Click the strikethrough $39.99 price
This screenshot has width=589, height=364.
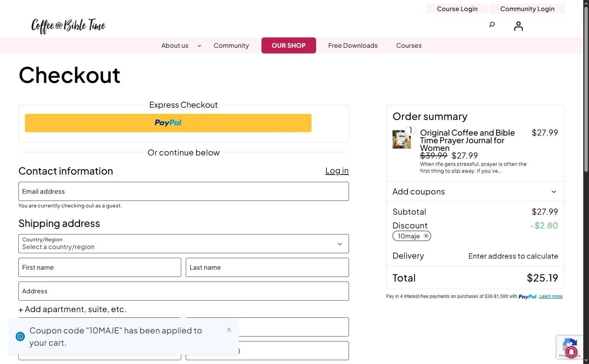pos(433,156)
